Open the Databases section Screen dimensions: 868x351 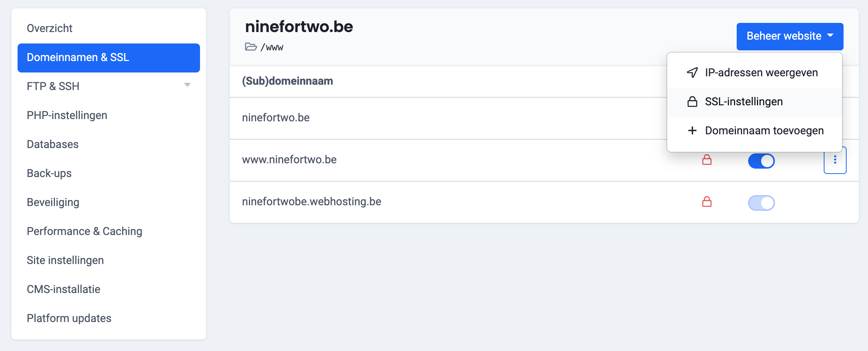click(52, 144)
